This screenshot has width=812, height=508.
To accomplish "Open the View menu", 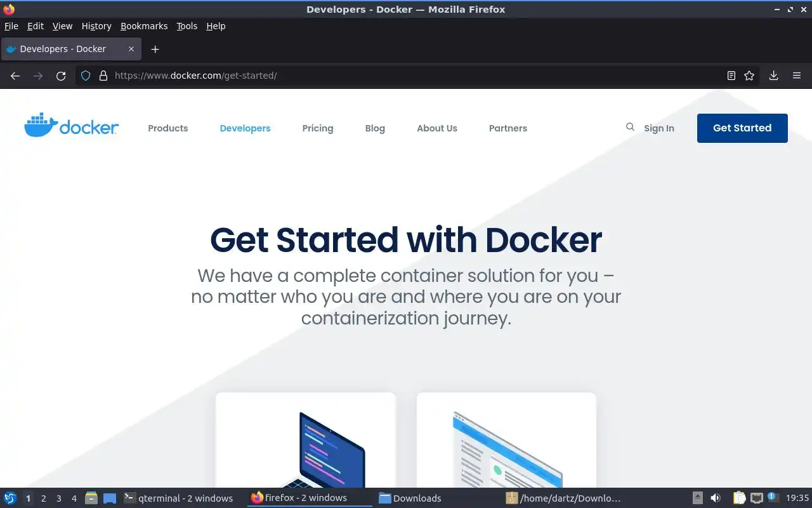I will coord(62,26).
